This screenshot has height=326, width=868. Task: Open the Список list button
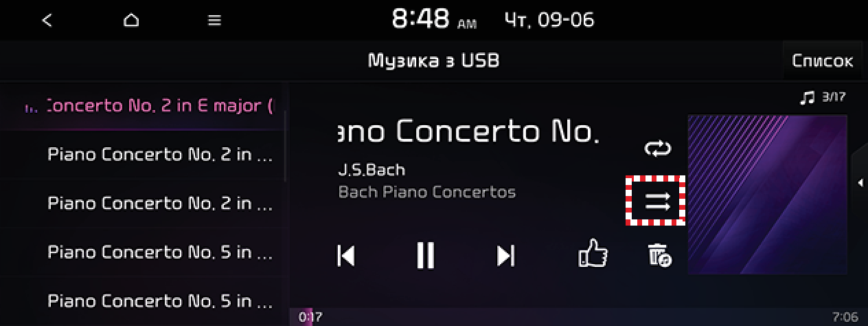click(x=822, y=61)
